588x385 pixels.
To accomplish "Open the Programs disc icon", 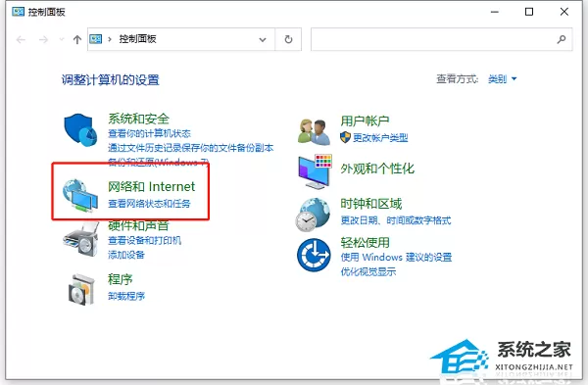I will coord(81,290).
